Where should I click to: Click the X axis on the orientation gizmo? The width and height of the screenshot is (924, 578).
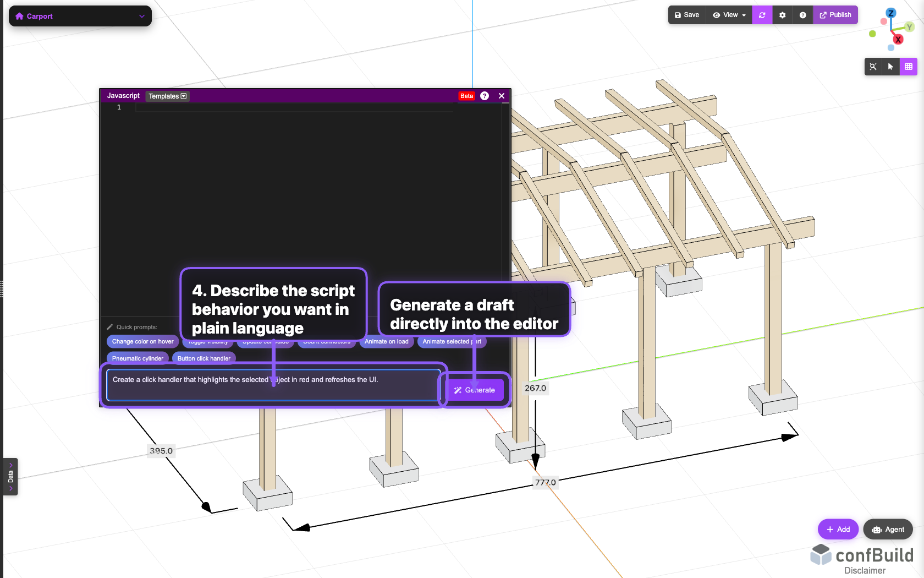[x=899, y=39]
